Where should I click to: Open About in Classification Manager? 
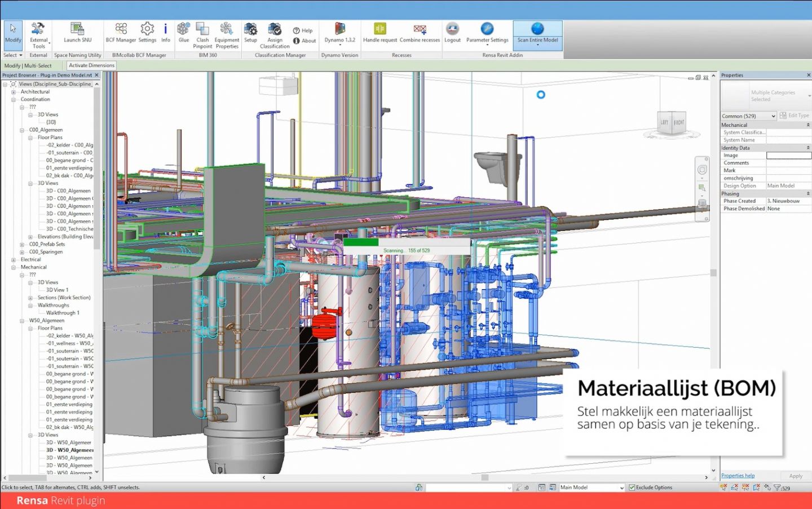pos(304,41)
